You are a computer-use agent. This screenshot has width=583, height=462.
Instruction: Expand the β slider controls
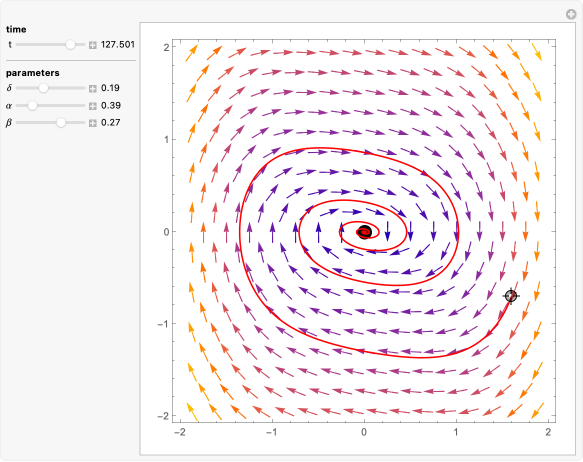[x=93, y=123]
